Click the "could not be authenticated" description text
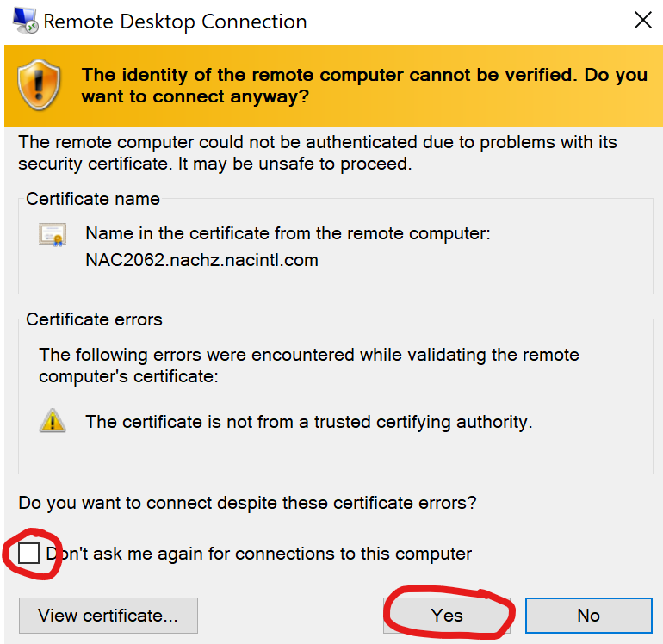Image resolution: width=663 pixels, height=644 pixels. [x=318, y=153]
